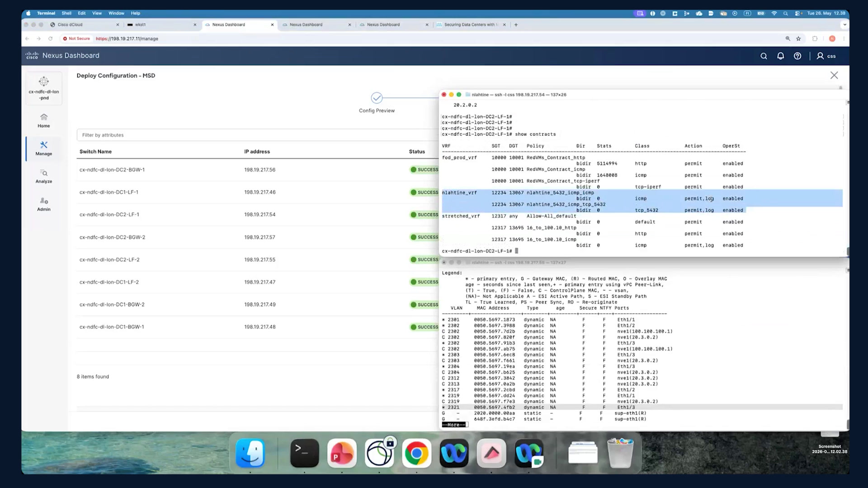Screen dimensions: 868x488
Task: Open PowerPoint from the Dock
Action: tap(342, 453)
